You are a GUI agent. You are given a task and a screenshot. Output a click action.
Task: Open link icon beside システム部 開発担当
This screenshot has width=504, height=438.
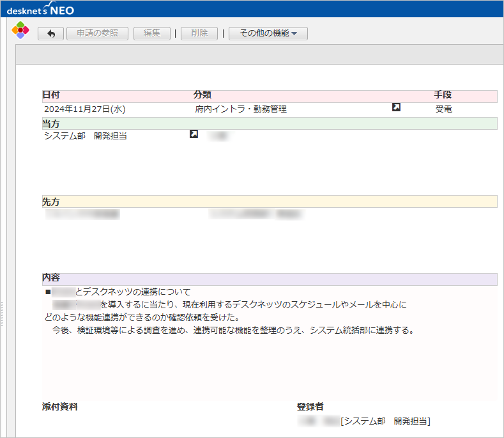(x=194, y=134)
